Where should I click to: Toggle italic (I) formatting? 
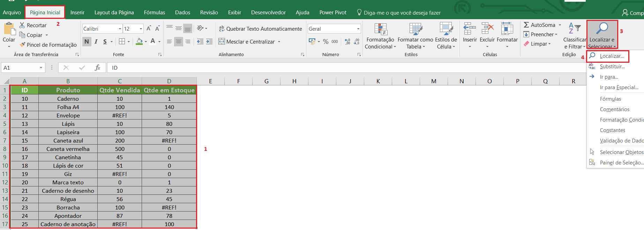pyautogui.click(x=96, y=41)
